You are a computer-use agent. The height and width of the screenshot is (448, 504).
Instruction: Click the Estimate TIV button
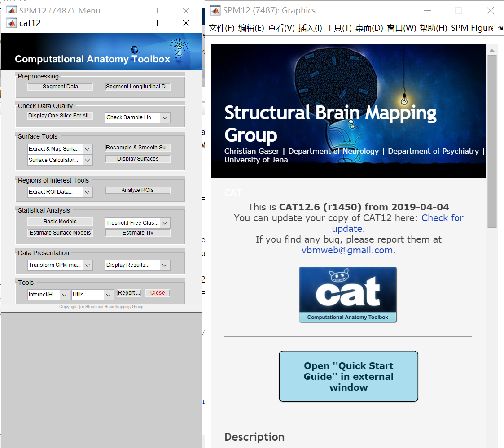pyautogui.click(x=137, y=232)
